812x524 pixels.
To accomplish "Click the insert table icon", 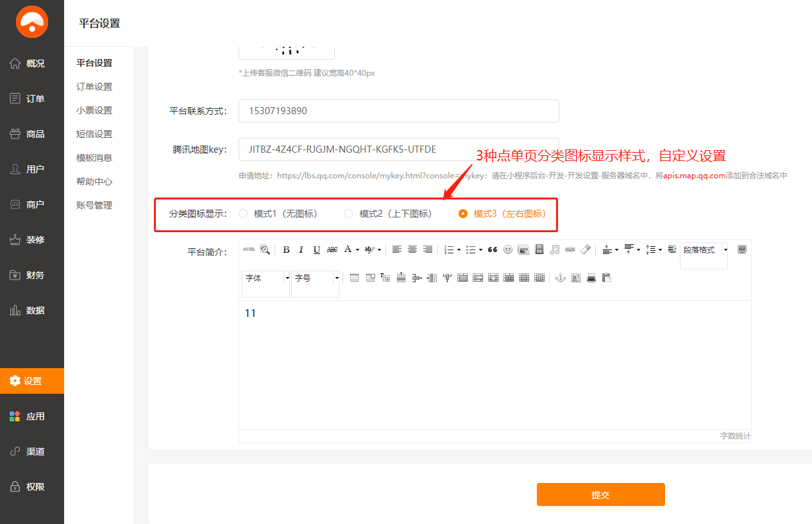I will coord(354,278).
